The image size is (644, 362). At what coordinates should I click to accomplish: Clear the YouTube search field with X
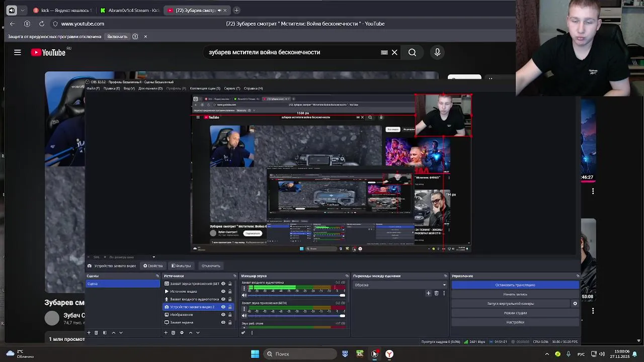click(x=394, y=52)
